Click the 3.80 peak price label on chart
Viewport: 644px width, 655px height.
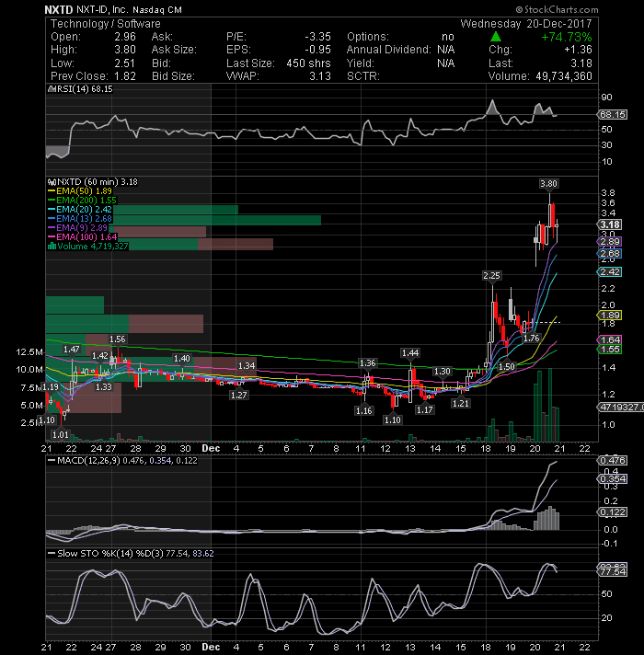[x=548, y=183]
